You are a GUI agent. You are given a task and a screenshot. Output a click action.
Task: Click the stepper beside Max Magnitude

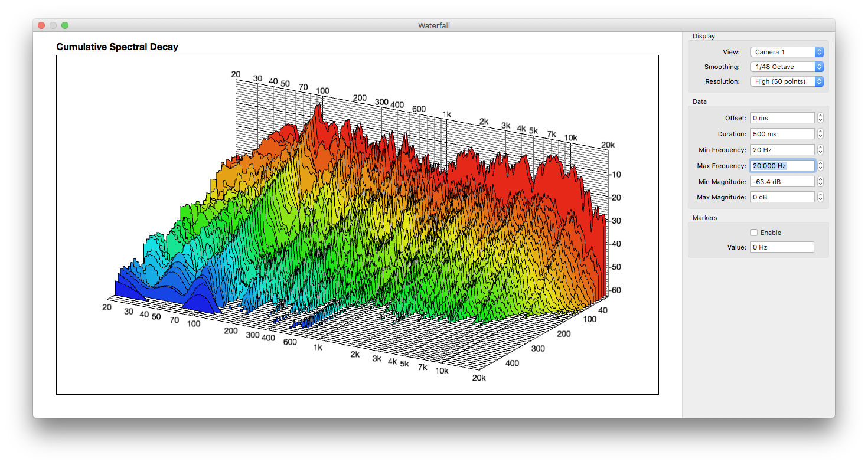tap(820, 197)
